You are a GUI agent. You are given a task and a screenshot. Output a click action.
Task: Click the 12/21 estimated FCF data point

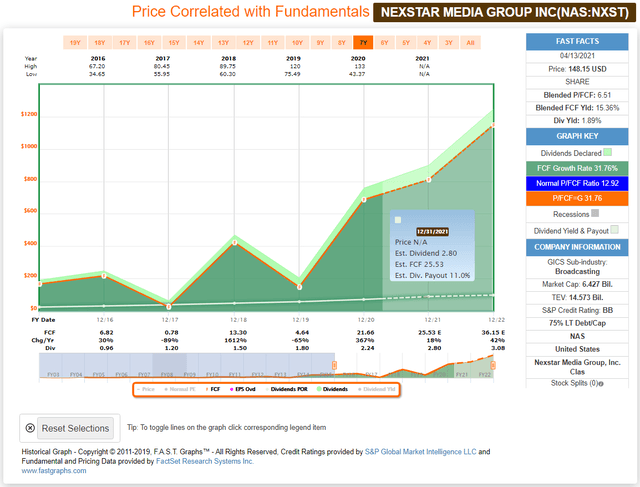coord(429,180)
